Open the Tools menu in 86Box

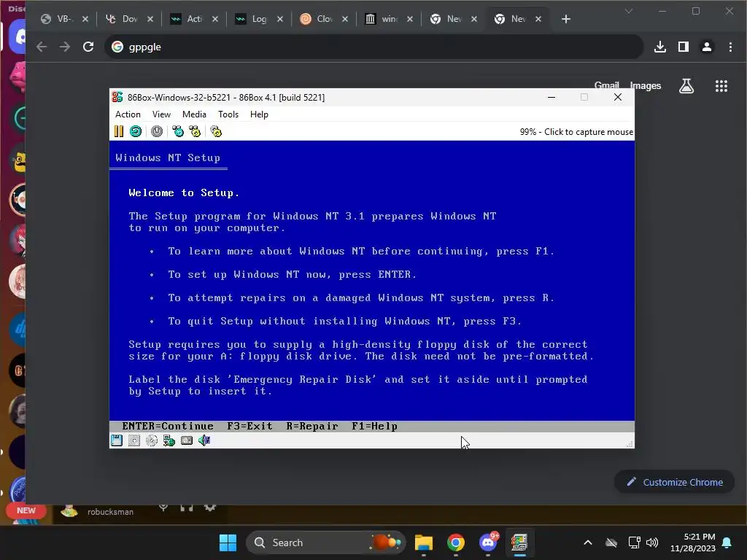[x=228, y=114]
